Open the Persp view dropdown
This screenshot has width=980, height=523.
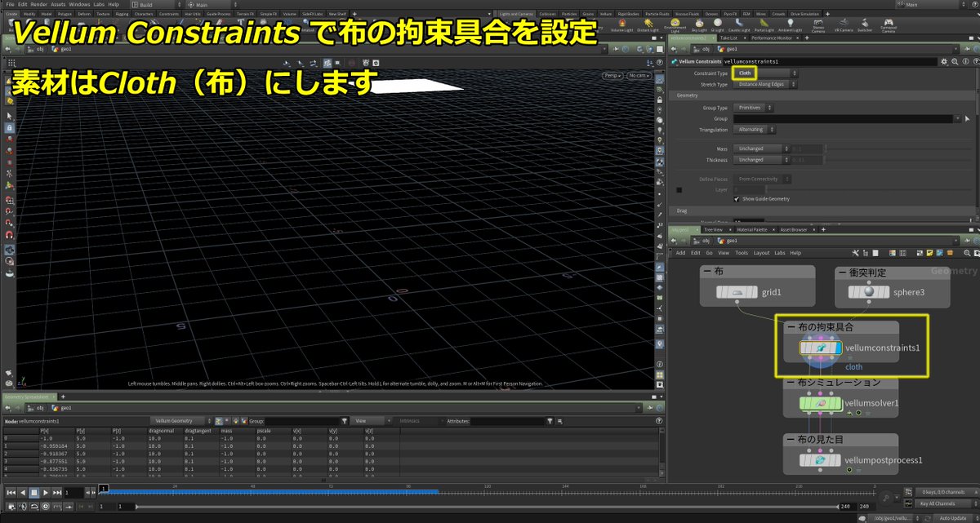coord(612,76)
